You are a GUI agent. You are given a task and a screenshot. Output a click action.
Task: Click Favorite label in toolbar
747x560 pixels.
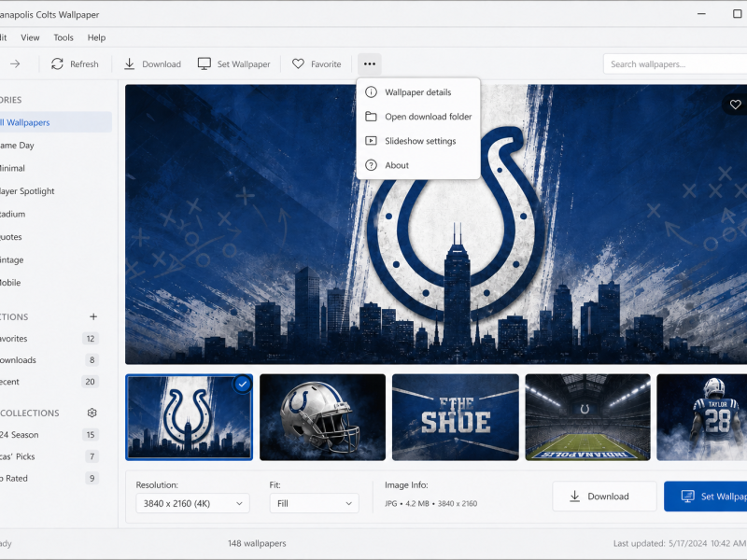pyautogui.click(x=326, y=64)
